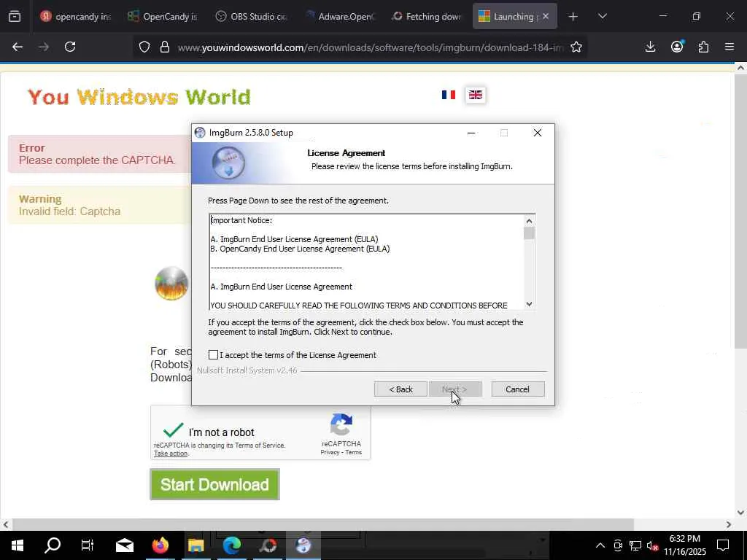
Task: Click the muted volume tray icon
Action: pos(652,545)
